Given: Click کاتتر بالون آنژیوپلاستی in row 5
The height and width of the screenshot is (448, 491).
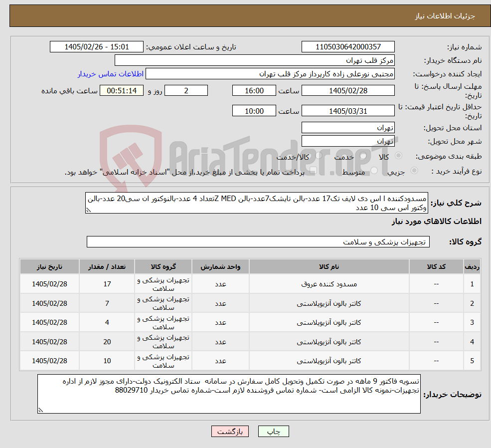Looking at the screenshot, I should pyautogui.click(x=329, y=361).
